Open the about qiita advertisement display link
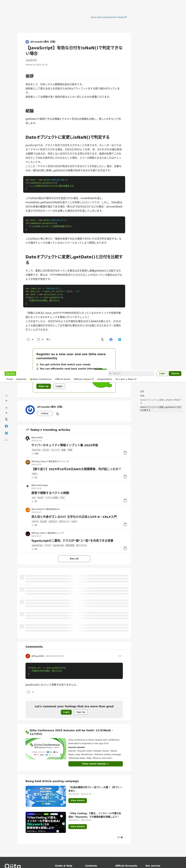The width and height of the screenshot is (186, 868). [x=109, y=17]
